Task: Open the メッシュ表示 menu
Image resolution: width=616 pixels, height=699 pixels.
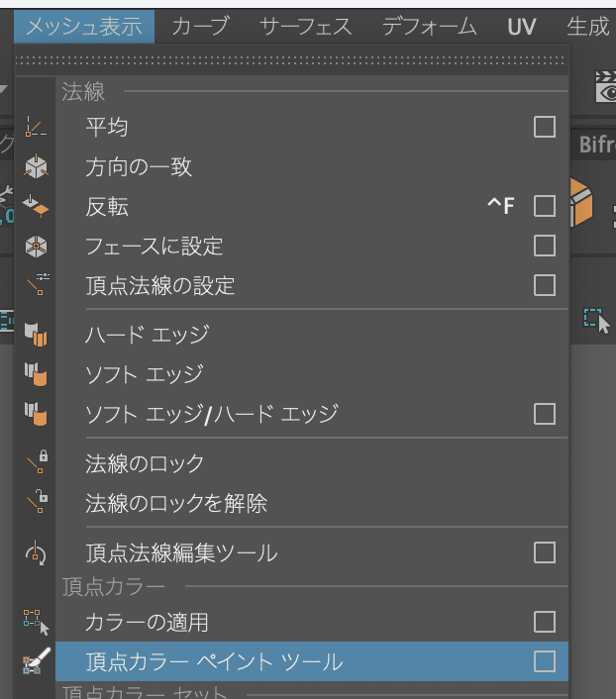Action: click(84, 27)
